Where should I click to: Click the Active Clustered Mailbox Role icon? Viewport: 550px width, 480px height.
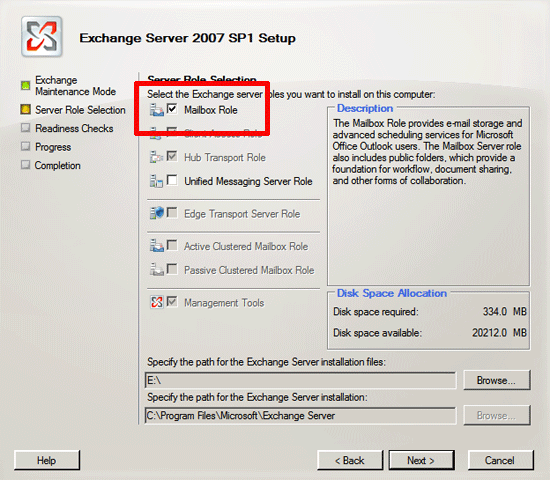pos(157,246)
